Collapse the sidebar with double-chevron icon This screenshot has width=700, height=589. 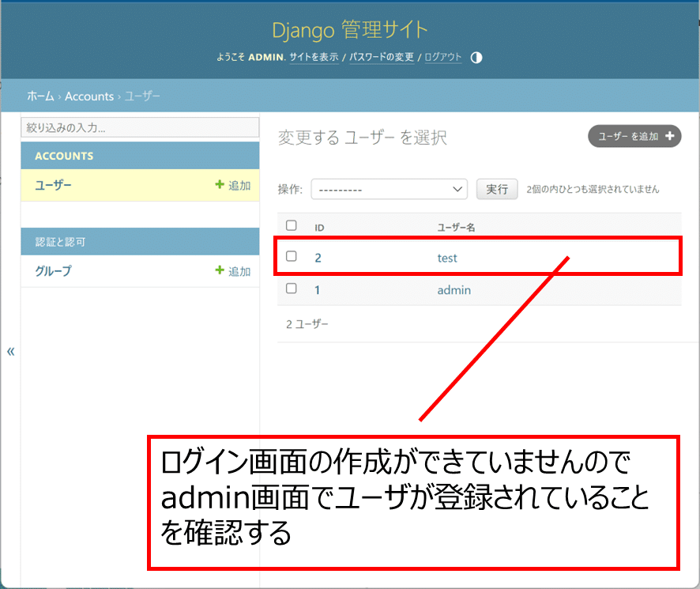(11, 351)
